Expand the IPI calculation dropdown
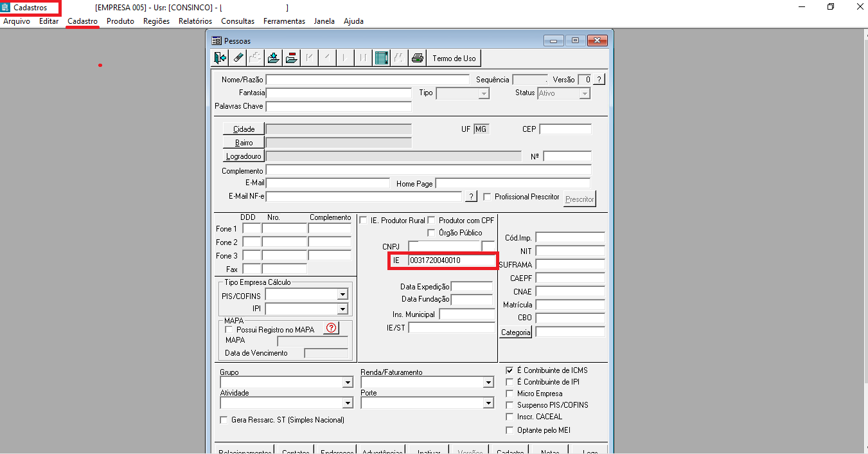 click(x=342, y=309)
